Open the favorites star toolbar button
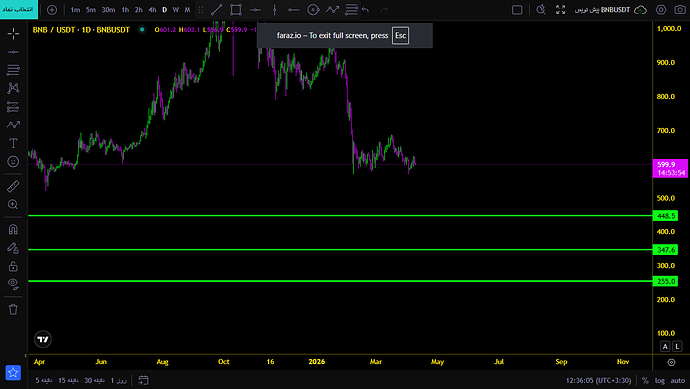The height and width of the screenshot is (389, 690). coord(13,373)
